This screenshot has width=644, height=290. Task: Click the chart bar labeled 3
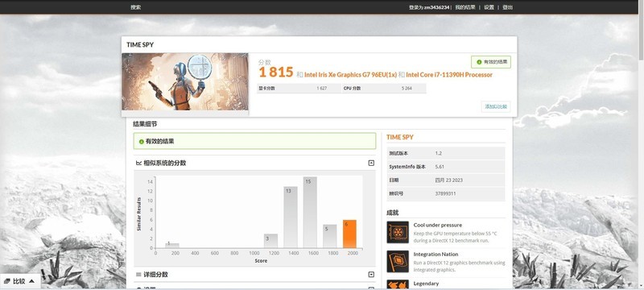[x=270, y=241]
